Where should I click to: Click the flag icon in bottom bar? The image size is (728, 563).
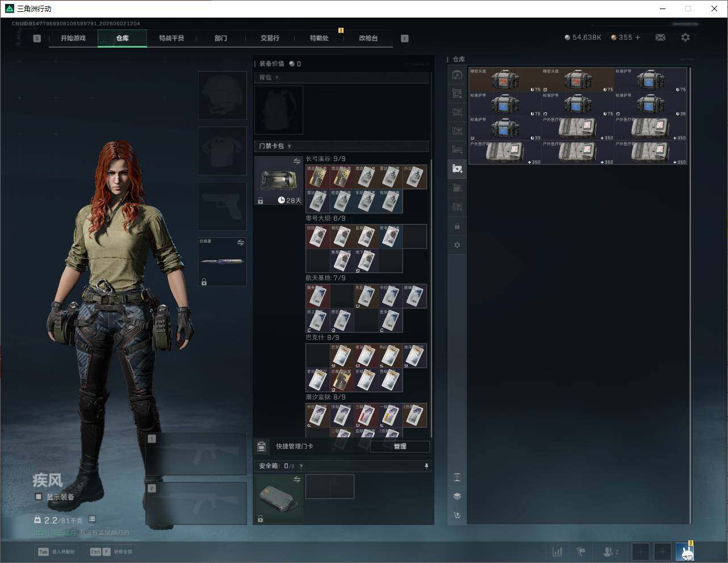click(581, 552)
